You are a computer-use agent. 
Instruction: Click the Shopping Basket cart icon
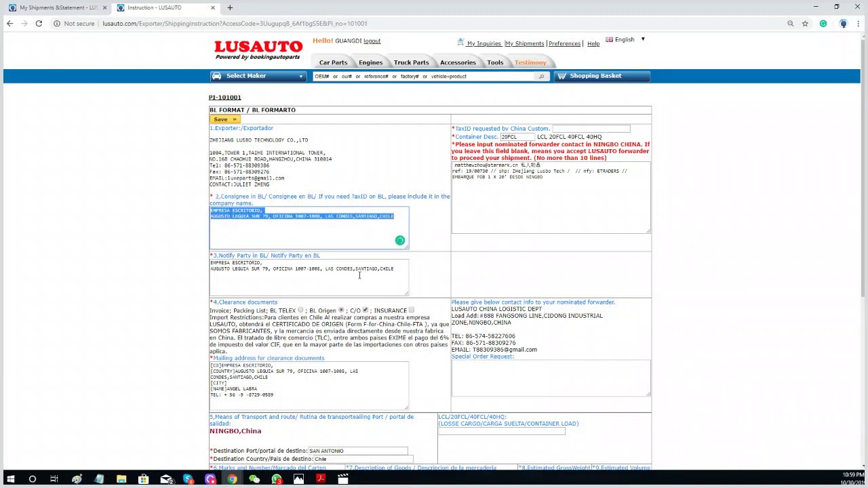561,76
